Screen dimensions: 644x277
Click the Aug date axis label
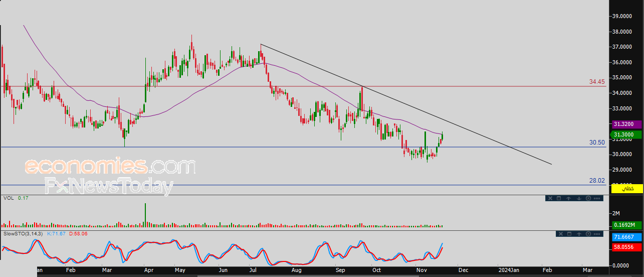click(x=296, y=270)
